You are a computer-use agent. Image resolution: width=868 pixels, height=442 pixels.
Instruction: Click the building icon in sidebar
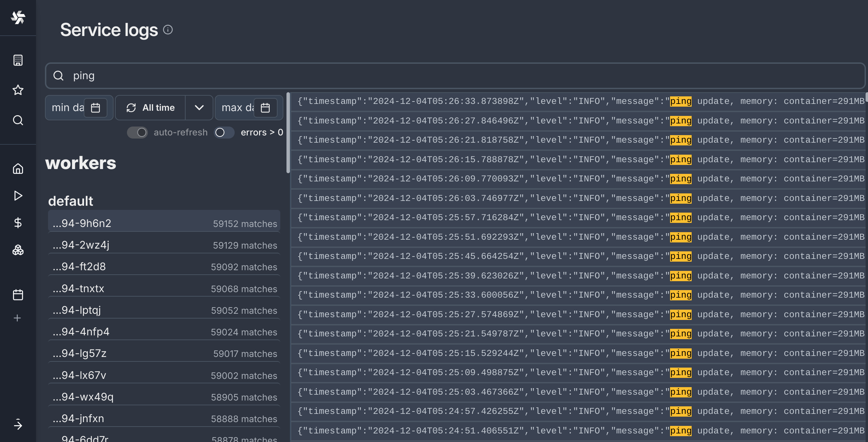pyautogui.click(x=18, y=60)
